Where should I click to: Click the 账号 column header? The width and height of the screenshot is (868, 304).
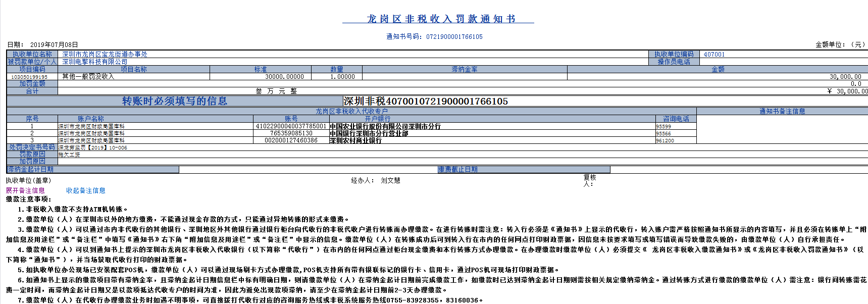291,119
